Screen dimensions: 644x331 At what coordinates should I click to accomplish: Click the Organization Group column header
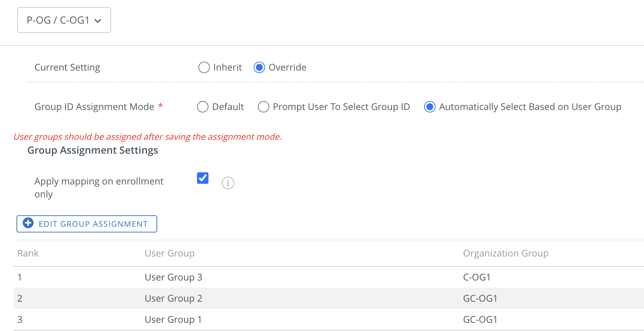pos(506,253)
